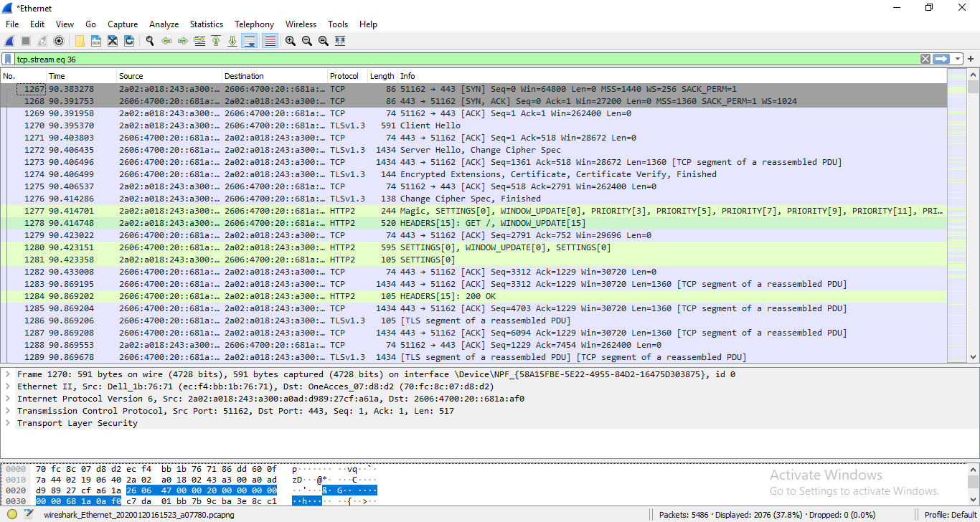Screen dimensions: 980x522
Task: Go forward in packet history
Action: (x=183, y=41)
